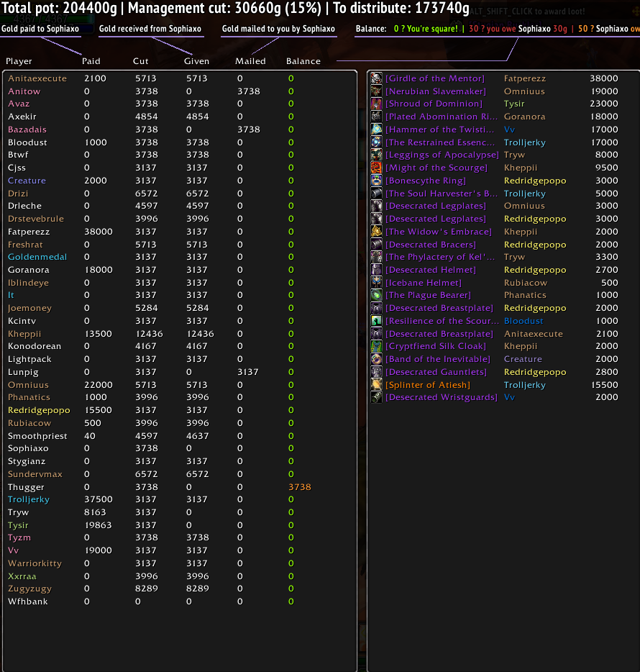The image size is (640, 672).
Task: Click the 'Gold paid to Sophiaxo' legend label
Action: click(40, 29)
